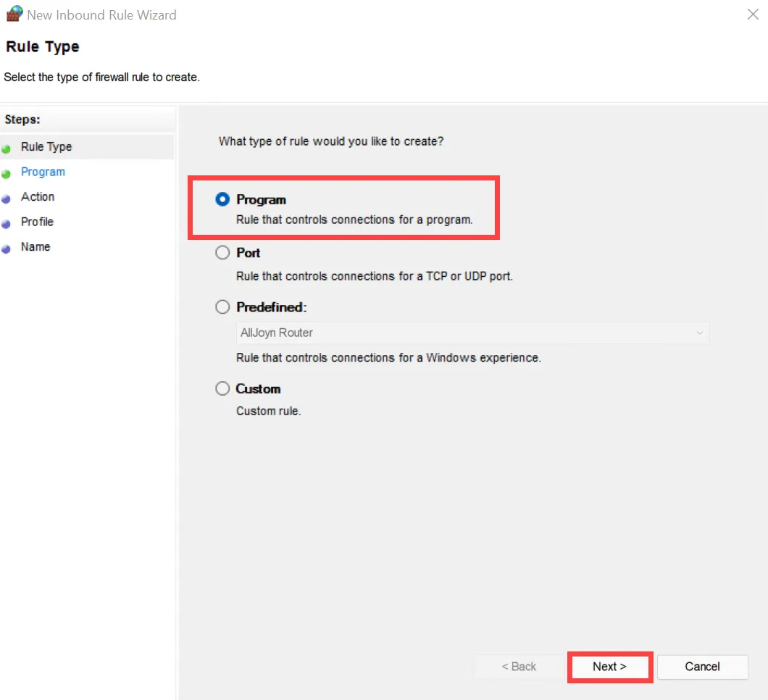This screenshot has width=768, height=700.
Task: Select the Program radio button
Action: (222, 199)
